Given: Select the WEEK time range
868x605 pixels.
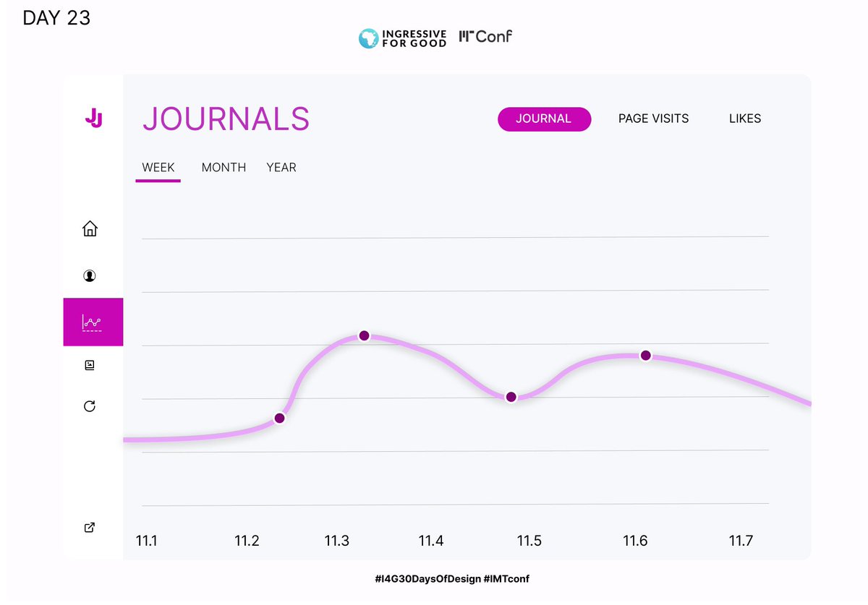Looking at the screenshot, I should coord(158,168).
